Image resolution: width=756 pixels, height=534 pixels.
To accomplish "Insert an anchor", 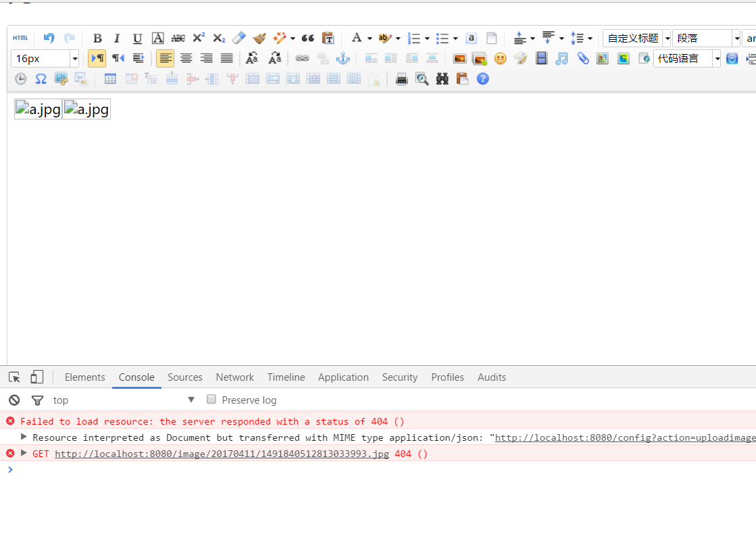I will [x=343, y=58].
